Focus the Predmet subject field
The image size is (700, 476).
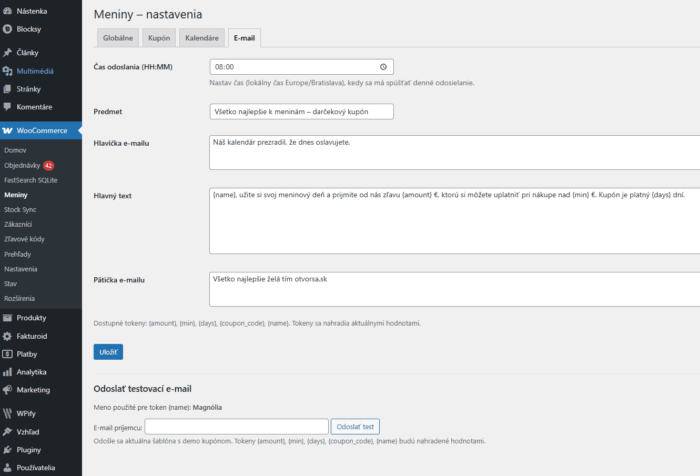pos(301,112)
